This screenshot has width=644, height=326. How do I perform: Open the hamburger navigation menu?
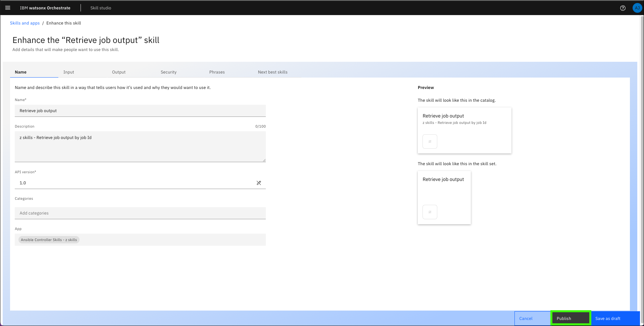point(8,8)
